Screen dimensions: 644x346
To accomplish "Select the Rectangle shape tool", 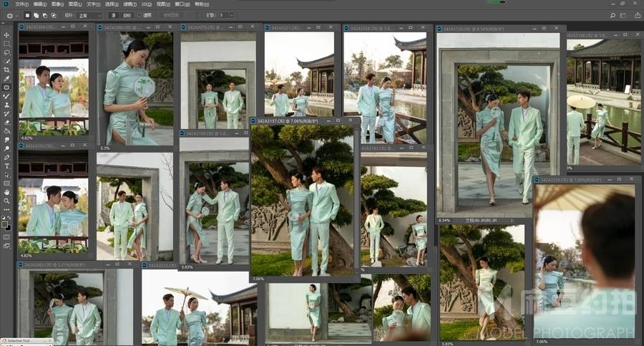I will (x=6, y=183).
